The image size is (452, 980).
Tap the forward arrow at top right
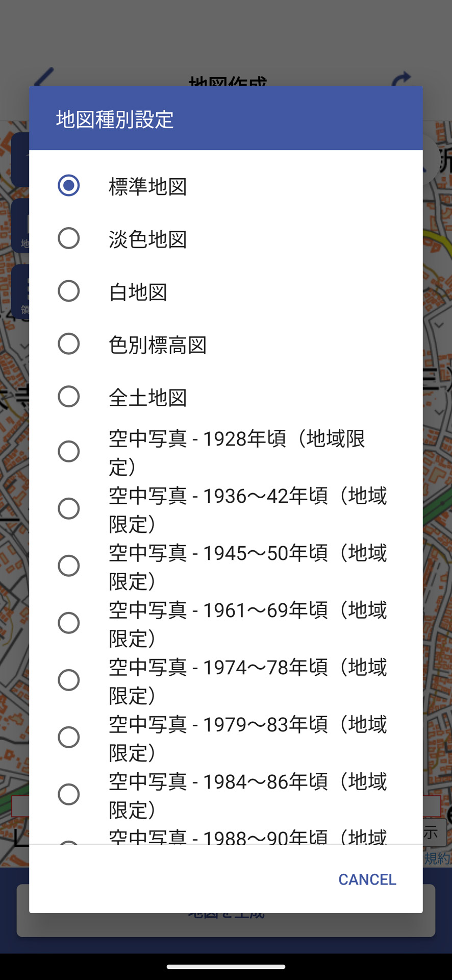pyautogui.click(x=403, y=77)
